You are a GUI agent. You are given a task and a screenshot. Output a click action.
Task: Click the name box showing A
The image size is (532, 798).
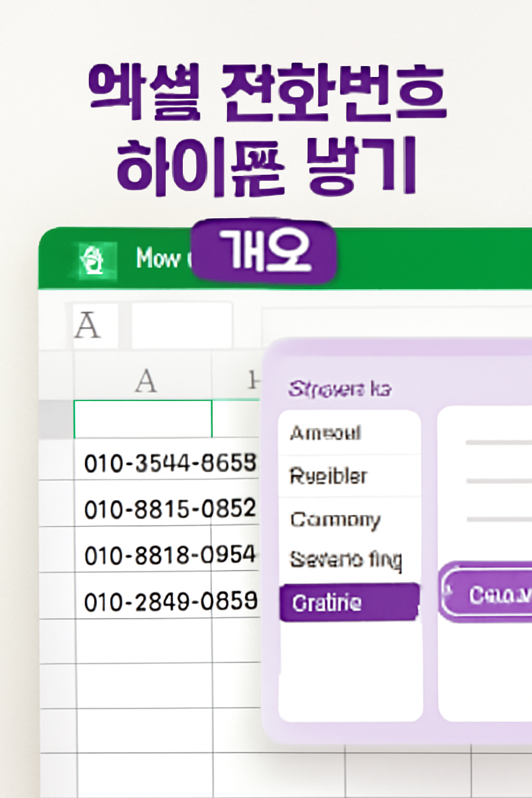pyautogui.click(x=95, y=326)
